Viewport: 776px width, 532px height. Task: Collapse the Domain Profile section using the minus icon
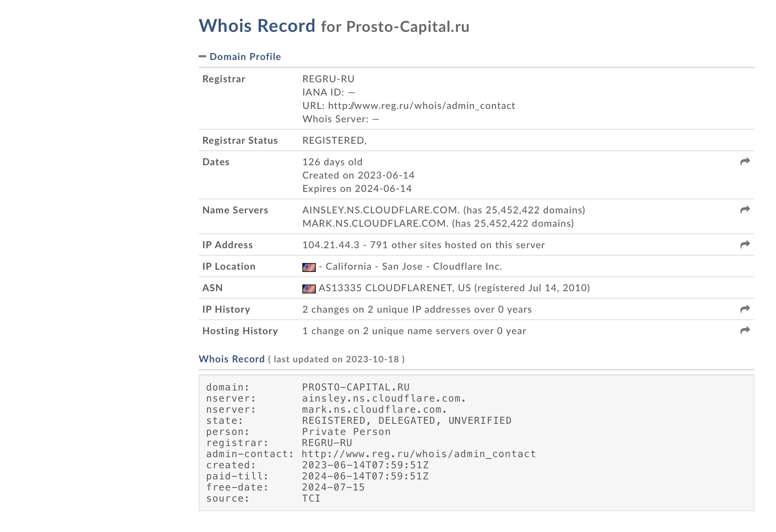(202, 56)
